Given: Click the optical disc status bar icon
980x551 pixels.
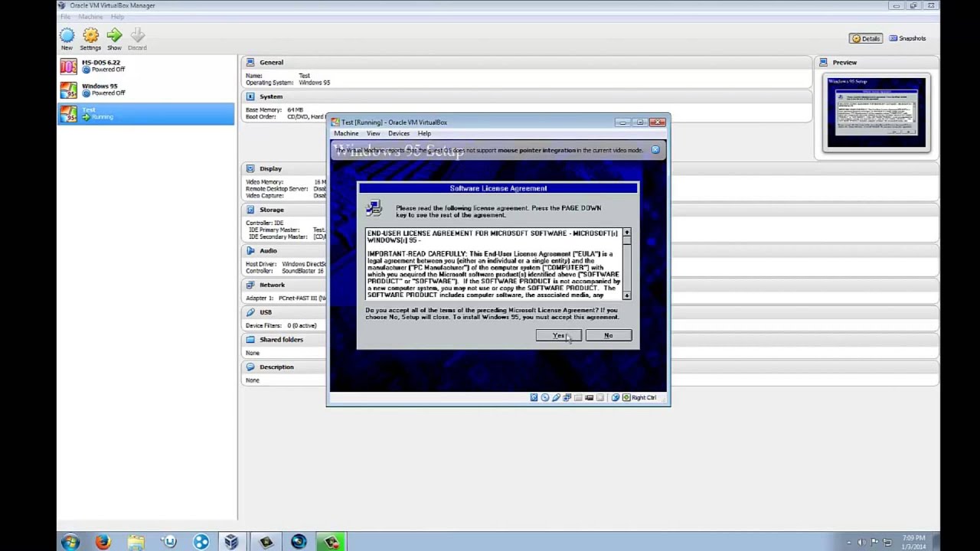Looking at the screenshot, I should pos(545,397).
